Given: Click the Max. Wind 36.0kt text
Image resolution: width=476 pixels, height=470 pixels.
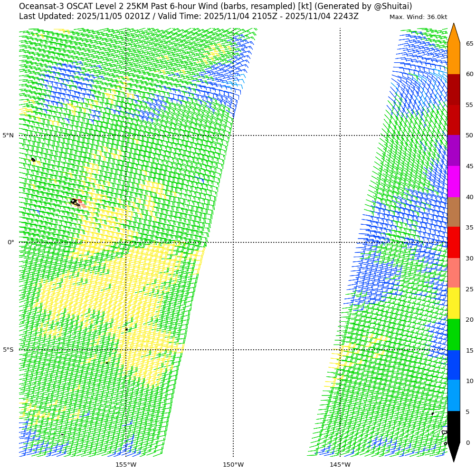Looking at the screenshot, I should point(418,17).
